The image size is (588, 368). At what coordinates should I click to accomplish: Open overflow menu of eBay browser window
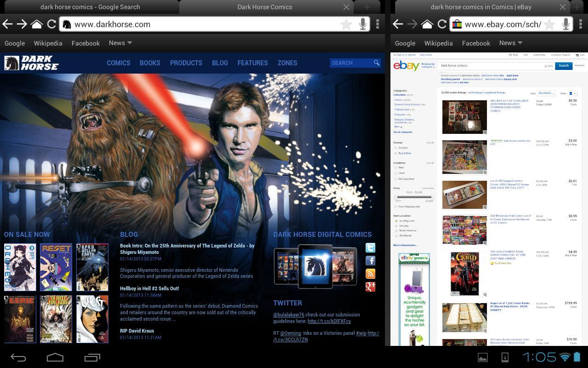pos(581,24)
